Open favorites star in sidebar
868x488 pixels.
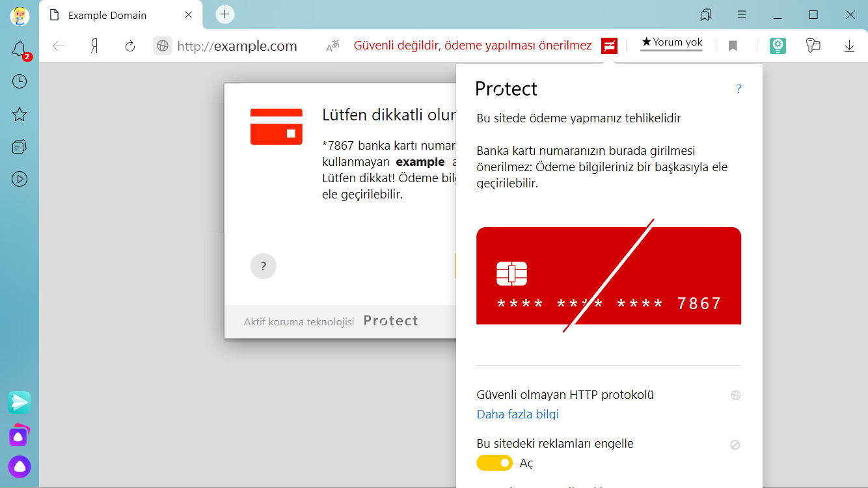pyautogui.click(x=20, y=115)
